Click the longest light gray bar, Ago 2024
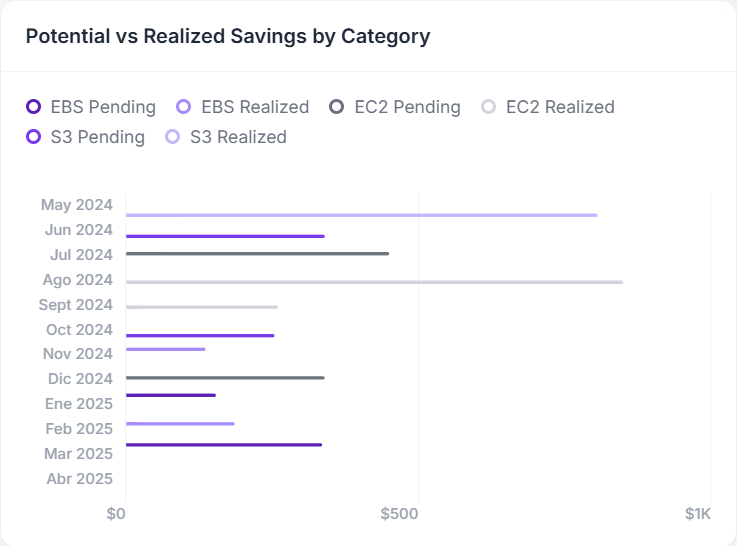Viewport: 737px width, 546px height. point(374,282)
